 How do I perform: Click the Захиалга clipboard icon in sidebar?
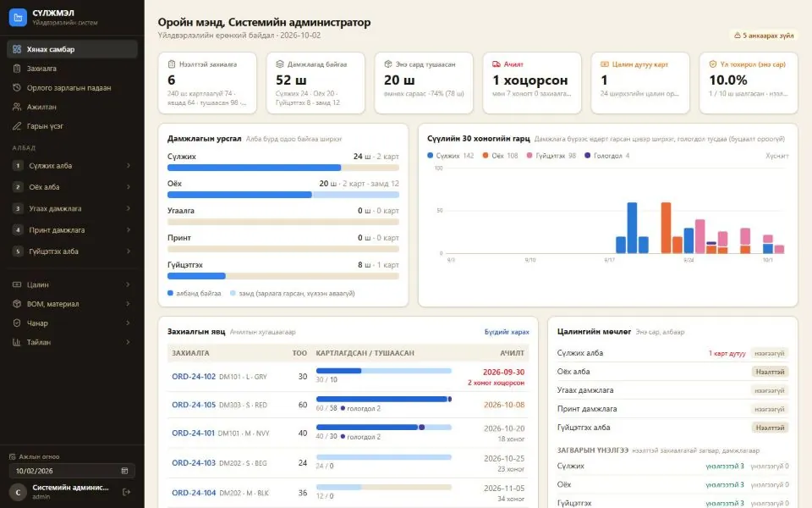point(17,69)
